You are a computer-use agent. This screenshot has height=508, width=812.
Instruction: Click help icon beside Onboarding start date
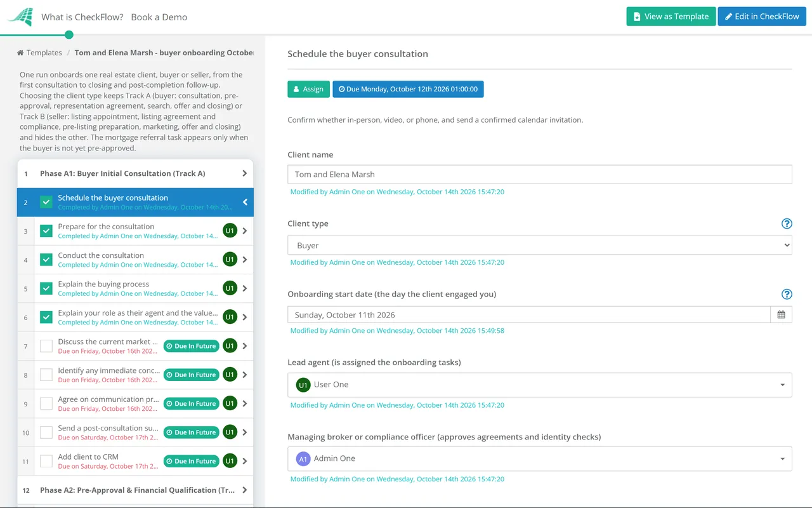click(787, 294)
